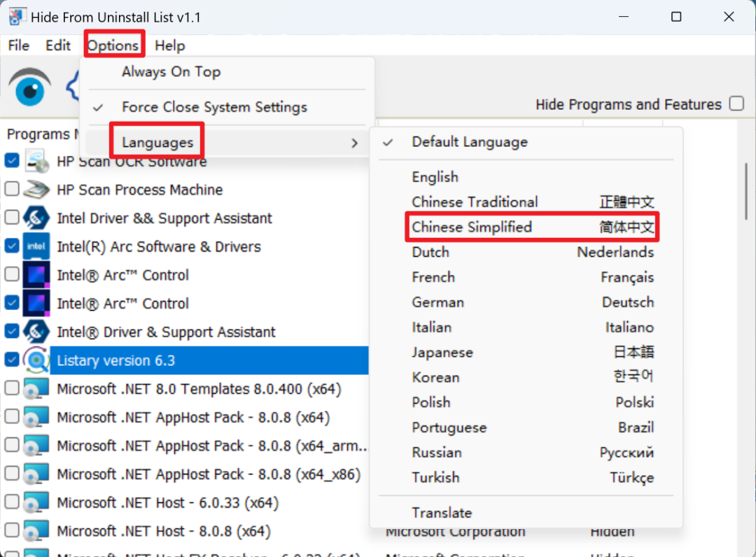Toggle Hide Programs and Features checkbox
This screenshot has height=557, width=756.
(736, 104)
